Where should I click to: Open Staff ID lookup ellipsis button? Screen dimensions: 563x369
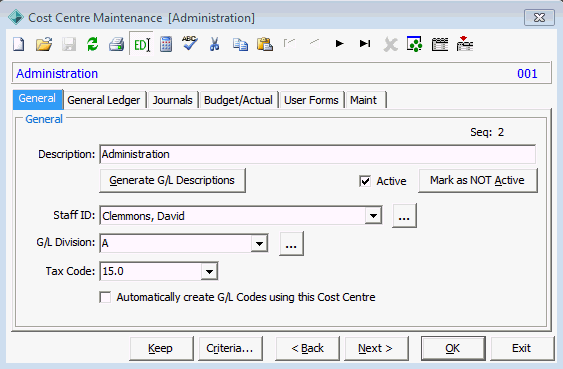pos(404,216)
